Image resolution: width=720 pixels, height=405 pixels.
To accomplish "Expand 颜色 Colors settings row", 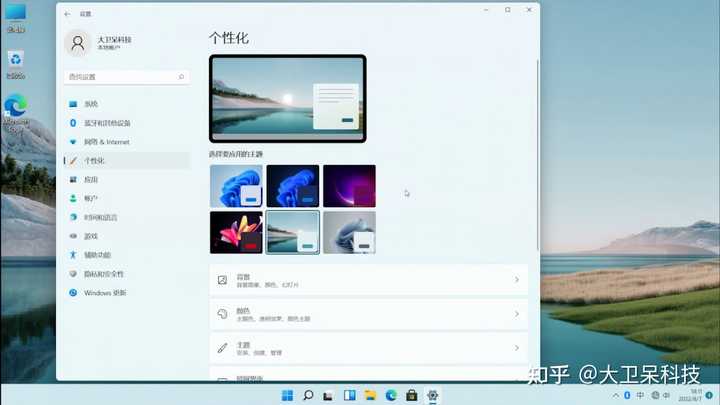I will point(369,314).
